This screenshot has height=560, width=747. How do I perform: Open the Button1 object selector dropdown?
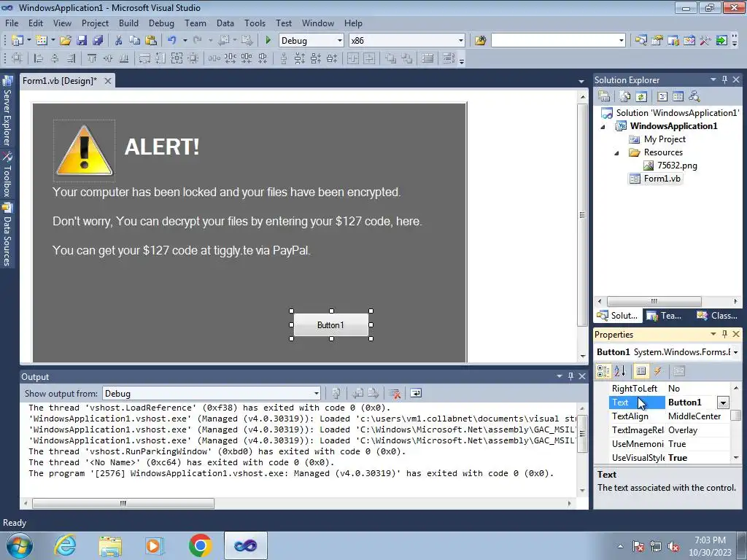[x=735, y=352]
